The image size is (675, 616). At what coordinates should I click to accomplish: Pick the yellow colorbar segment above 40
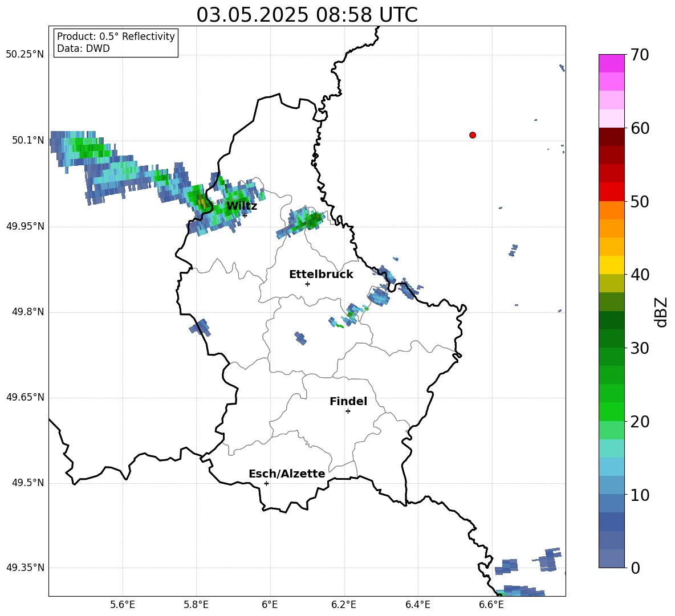[x=611, y=265]
